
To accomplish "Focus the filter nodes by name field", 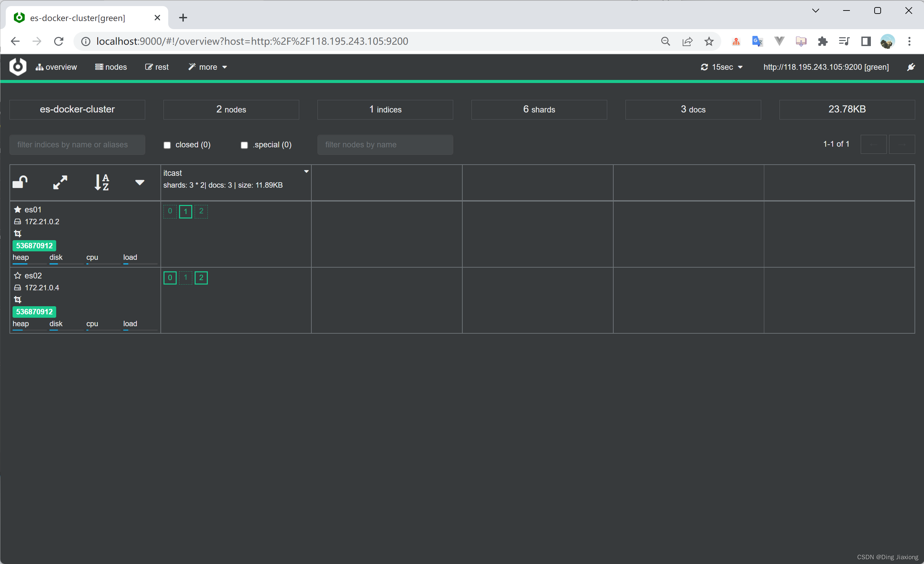I will click(x=385, y=145).
